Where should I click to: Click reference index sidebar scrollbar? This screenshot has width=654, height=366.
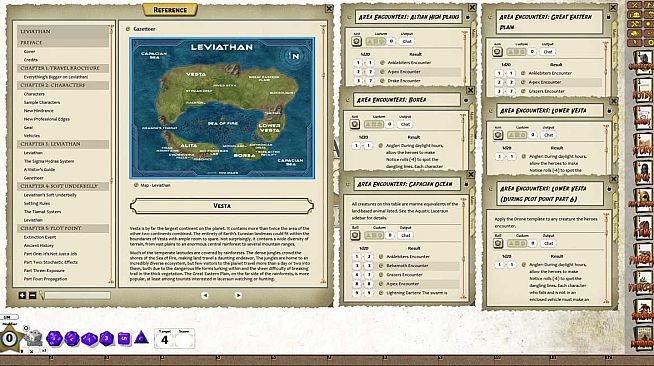(111, 154)
